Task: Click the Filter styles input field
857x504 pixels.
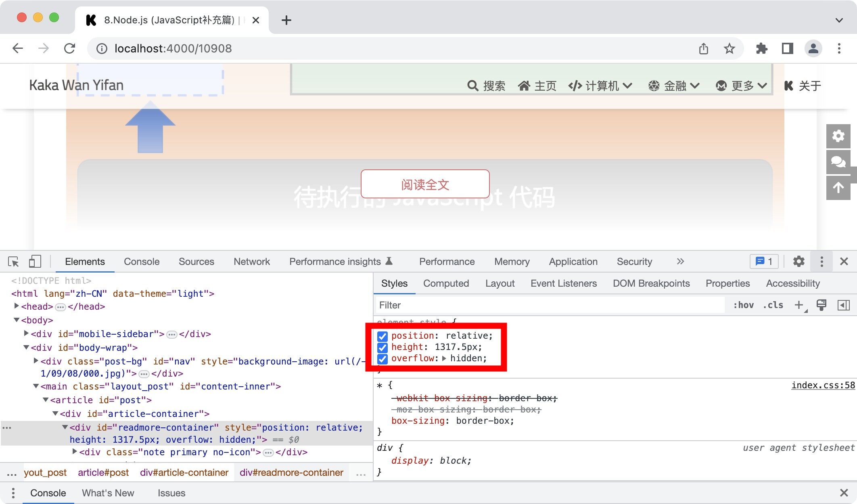Action: (x=484, y=305)
